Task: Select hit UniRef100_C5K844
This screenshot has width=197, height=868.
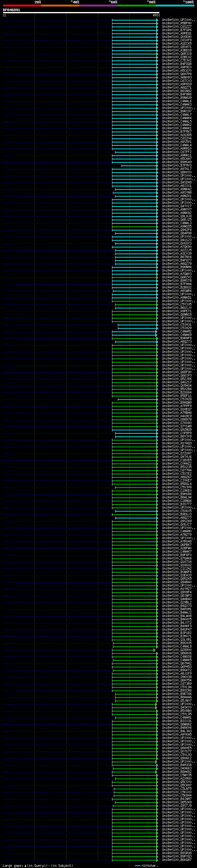Action: [176, 796]
